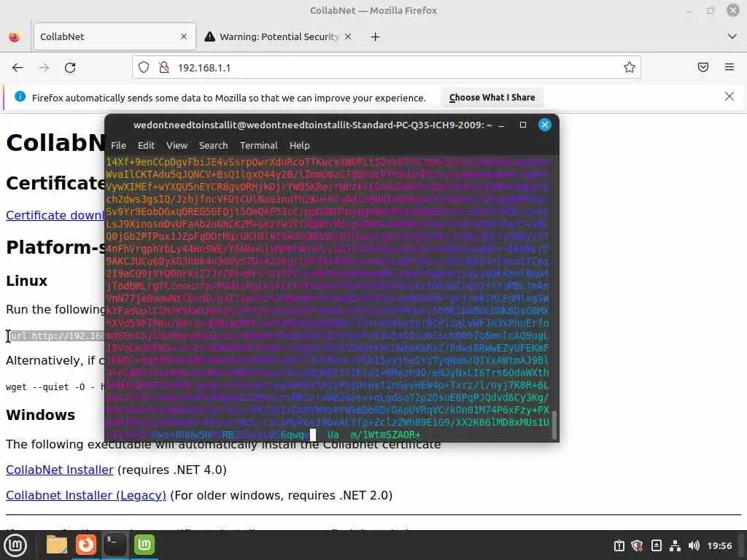
Task: Reload the page in Firefox
Action: pyautogui.click(x=70, y=68)
